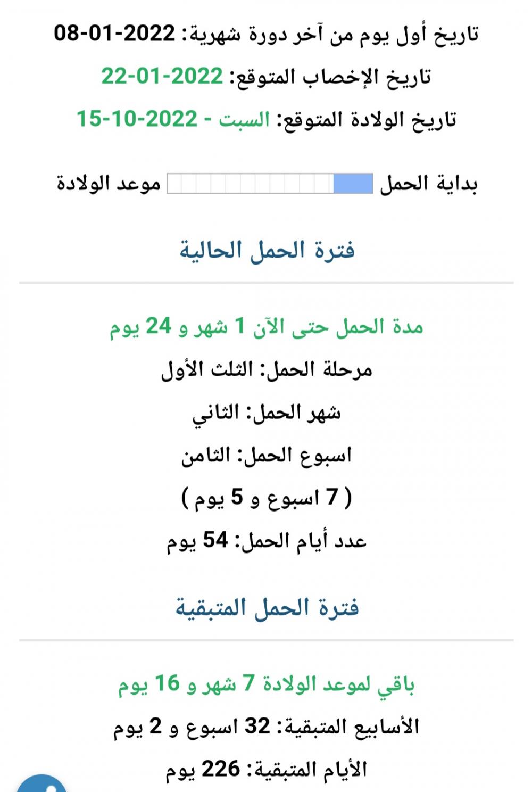
Task: Click the 'السبت' day name in due date
Action: click(x=245, y=119)
